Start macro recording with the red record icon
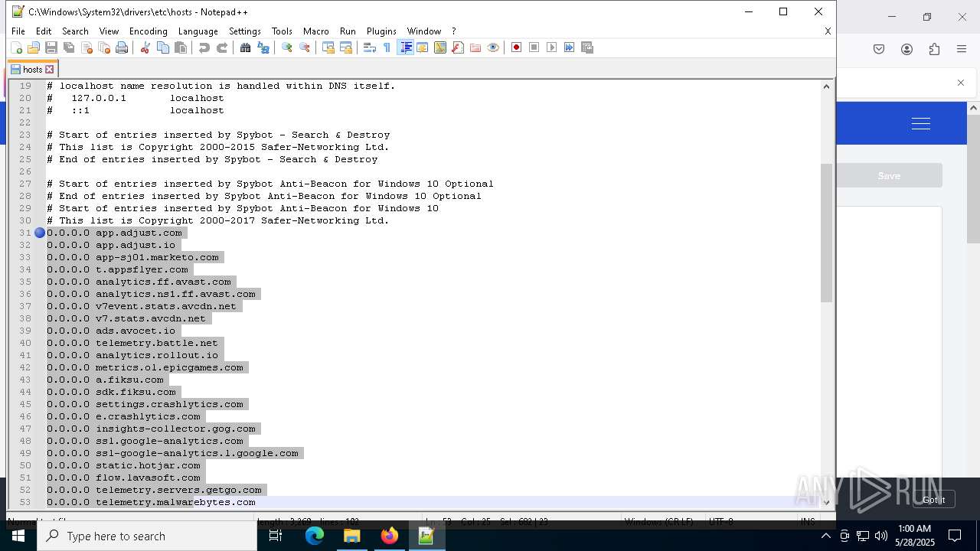This screenshot has width=980, height=551. pos(517,47)
